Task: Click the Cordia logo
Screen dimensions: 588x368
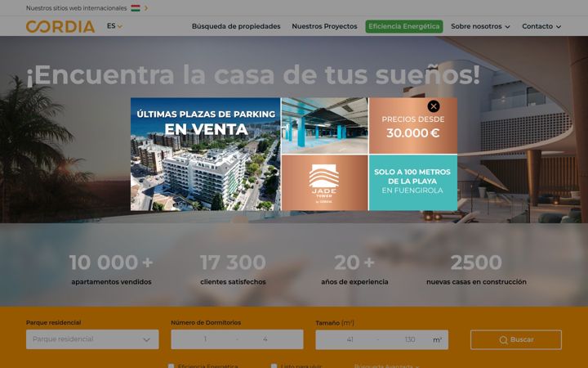Action: point(60,27)
